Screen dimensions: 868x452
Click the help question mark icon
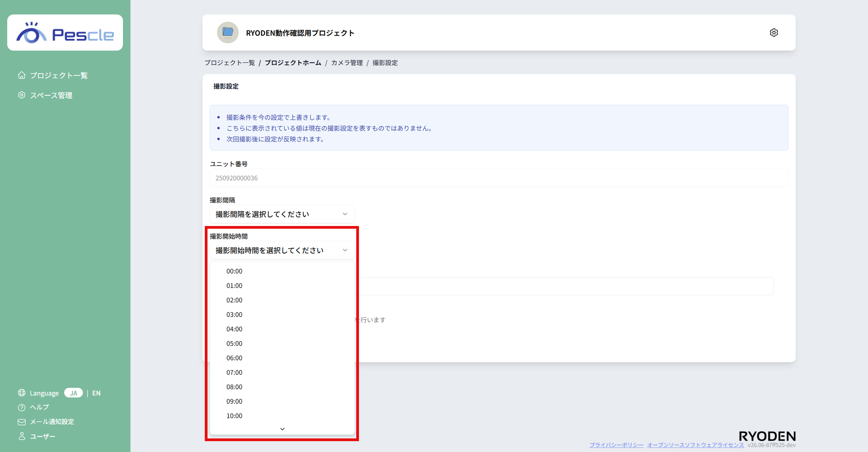[22, 407]
